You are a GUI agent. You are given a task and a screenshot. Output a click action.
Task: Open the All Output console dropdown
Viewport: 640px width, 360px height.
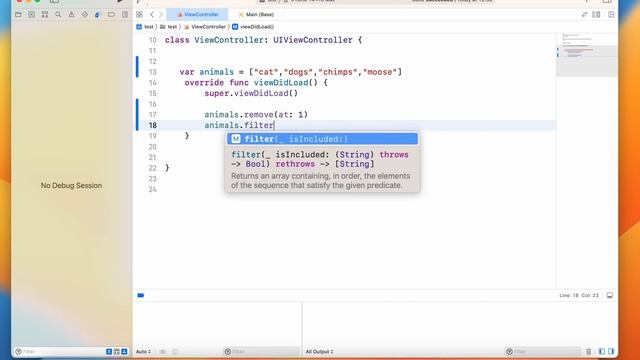(x=319, y=351)
